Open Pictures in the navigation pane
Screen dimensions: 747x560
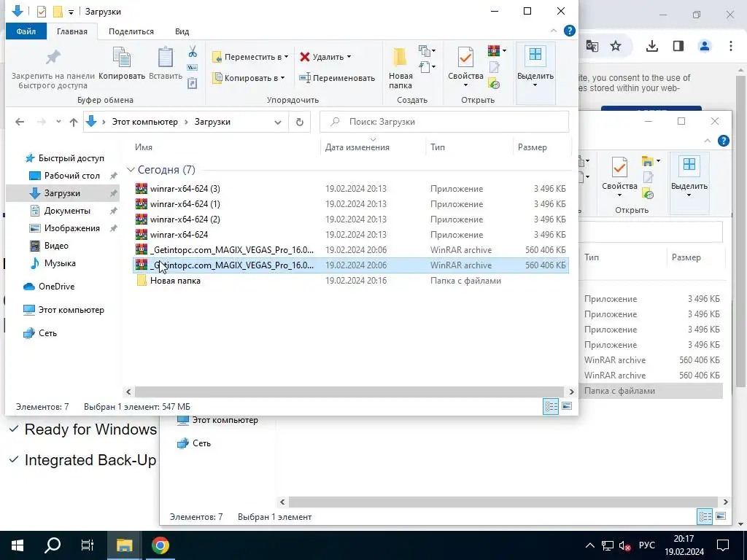tap(71, 228)
